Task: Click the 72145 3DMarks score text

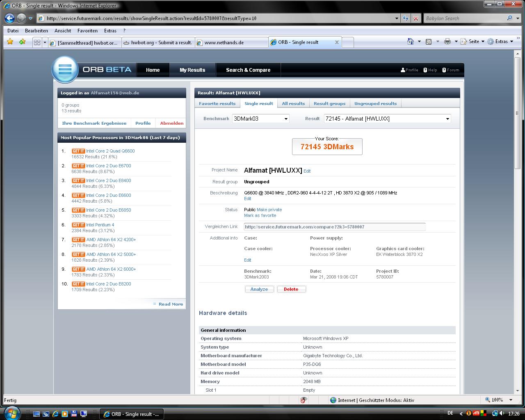Action: pos(327,147)
